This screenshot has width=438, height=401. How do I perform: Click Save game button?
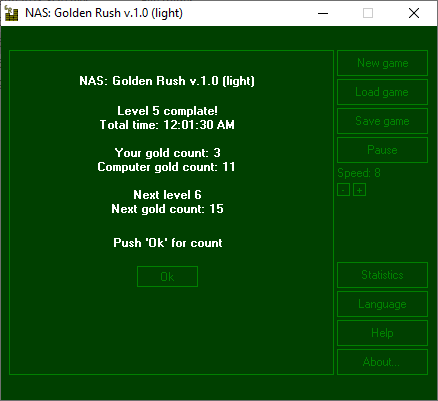pyautogui.click(x=382, y=121)
